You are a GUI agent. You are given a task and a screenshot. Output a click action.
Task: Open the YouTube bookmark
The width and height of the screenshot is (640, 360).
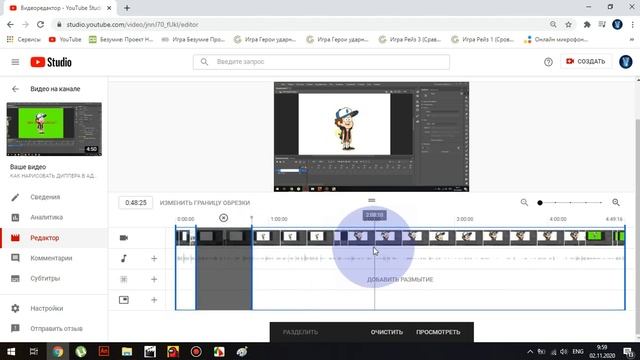click(x=65, y=40)
